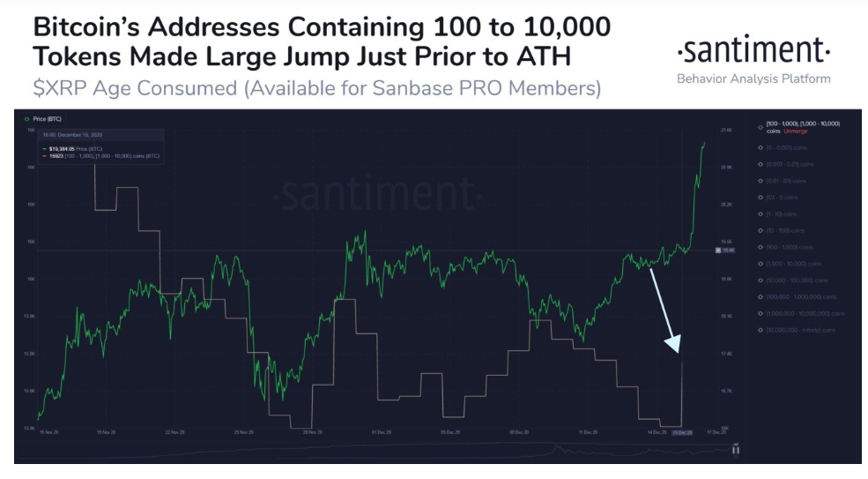Click the 15 Dec 20 highlighted date marker
The width and height of the screenshot is (868, 479).
pyautogui.click(x=683, y=433)
